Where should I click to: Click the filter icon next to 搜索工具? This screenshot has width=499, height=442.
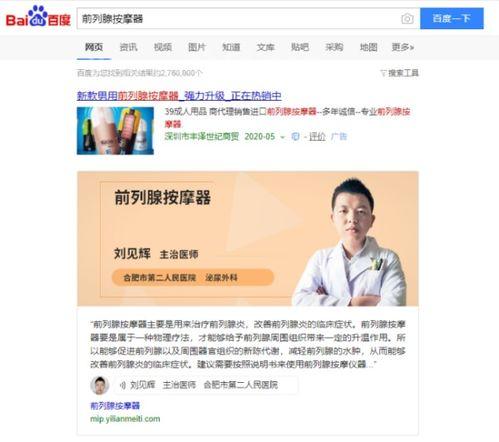tap(383, 73)
